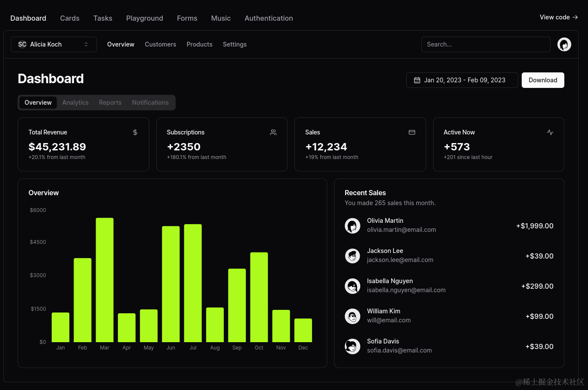Click the July bar in Overview chart
This screenshot has height=390, width=588.
coord(193,283)
